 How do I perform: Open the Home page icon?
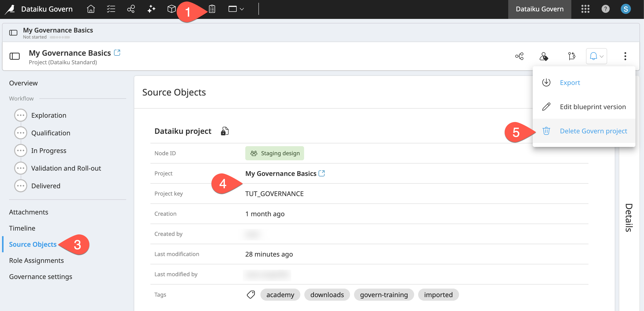point(91,9)
